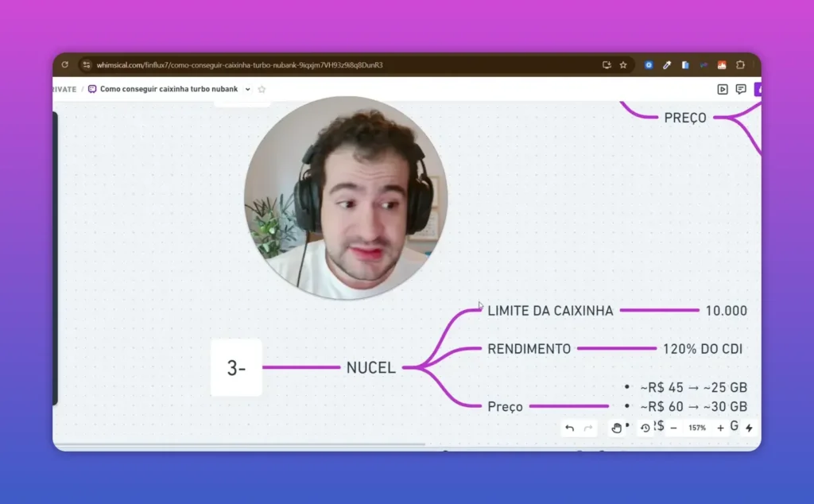
Task: Undo the last change
Action: coord(568,427)
